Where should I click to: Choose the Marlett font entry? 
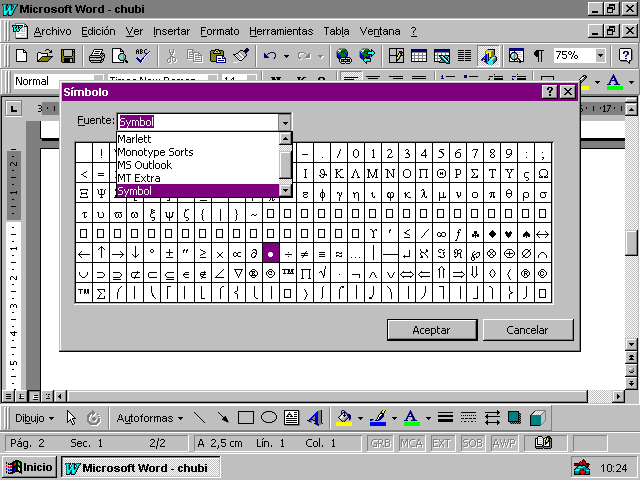[198, 139]
